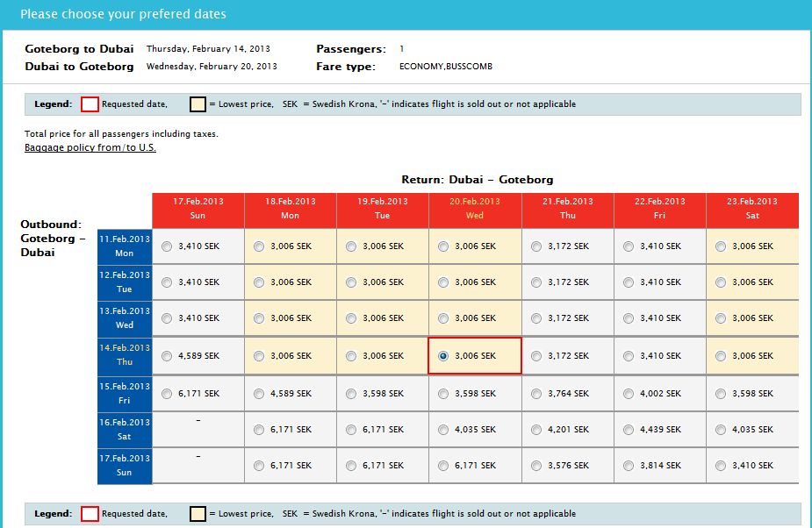Click the 11.Feb.2013 Mon outbound row header
This screenshot has height=528, width=812.
125,246
